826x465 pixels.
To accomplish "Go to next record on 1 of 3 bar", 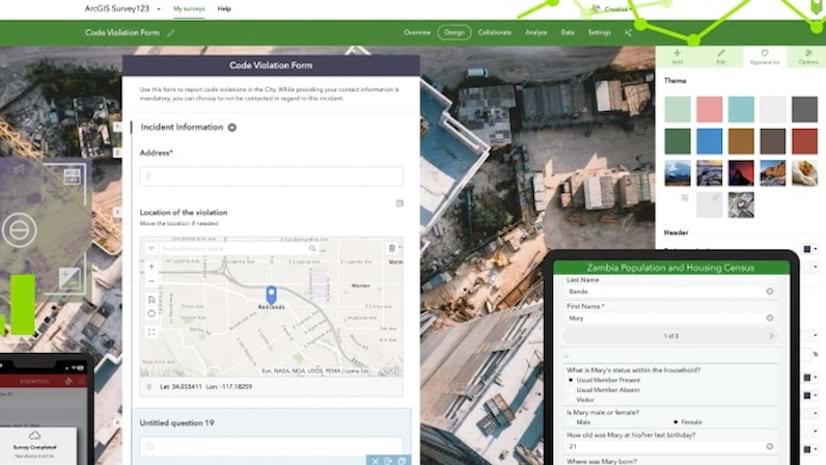I will click(771, 336).
